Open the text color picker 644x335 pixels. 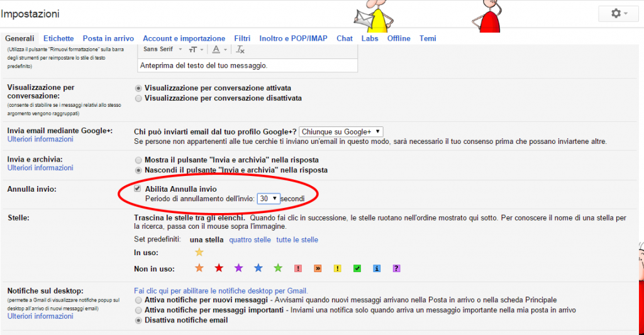click(219, 50)
